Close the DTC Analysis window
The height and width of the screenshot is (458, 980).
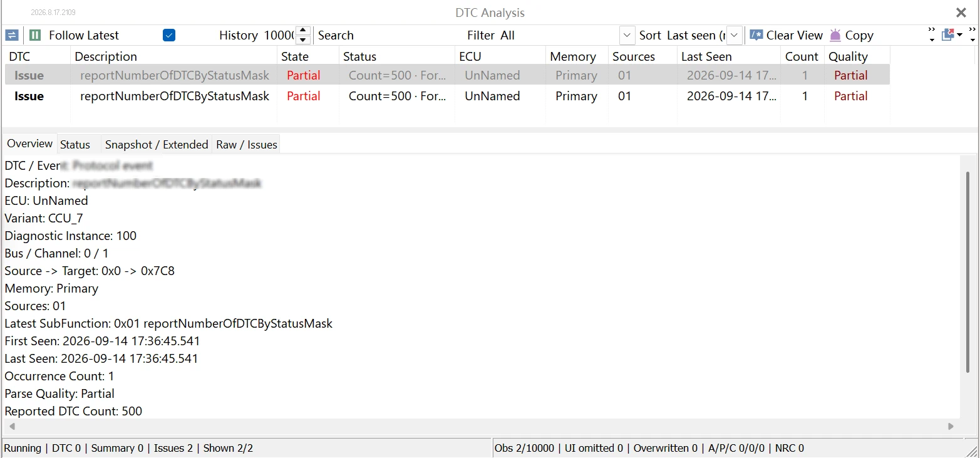click(x=961, y=13)
